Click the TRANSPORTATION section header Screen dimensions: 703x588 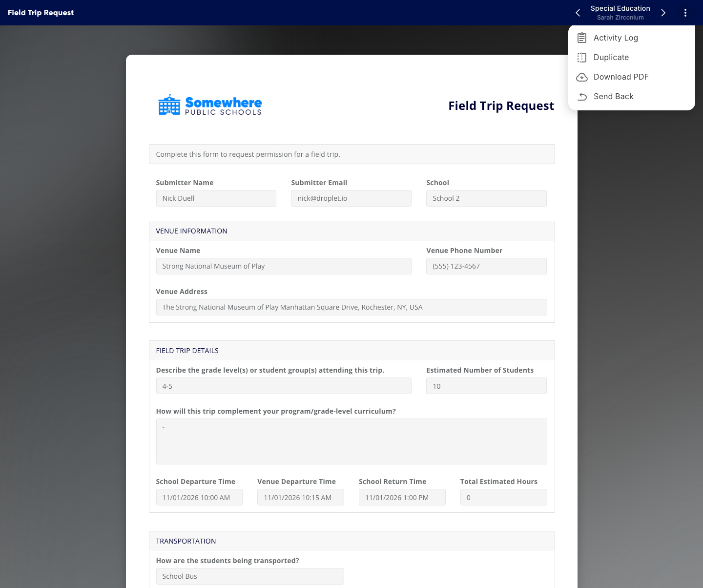click(351, 541)
